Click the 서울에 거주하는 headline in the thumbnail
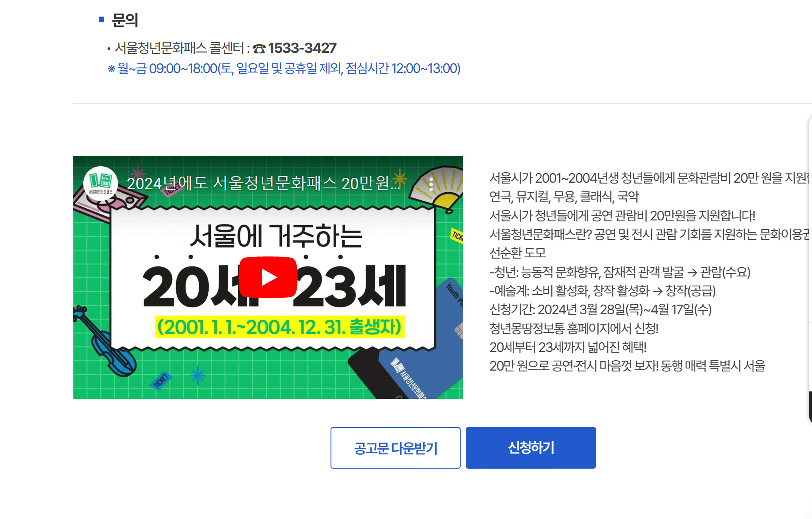 coord(276,237)
